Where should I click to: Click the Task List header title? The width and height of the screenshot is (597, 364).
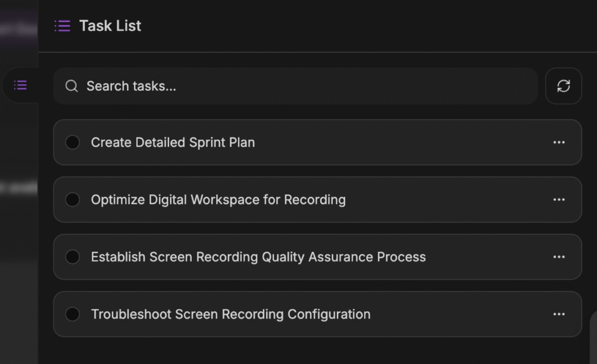(110, 26)
